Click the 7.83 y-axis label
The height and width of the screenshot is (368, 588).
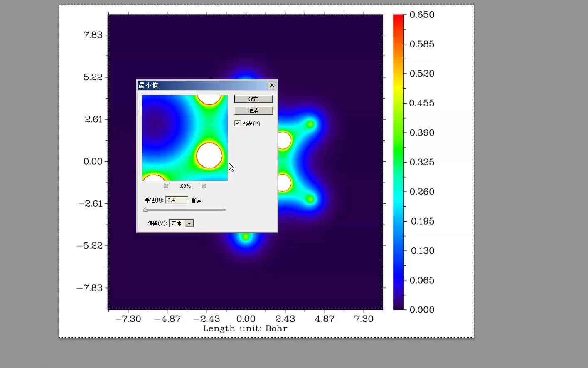tap(93, 35)
